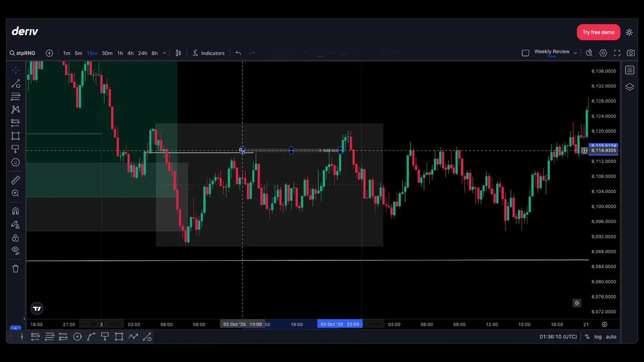This screenshot has width=644, height=362.
Task: Open the Weekly Review layout name
Action: 552,51
